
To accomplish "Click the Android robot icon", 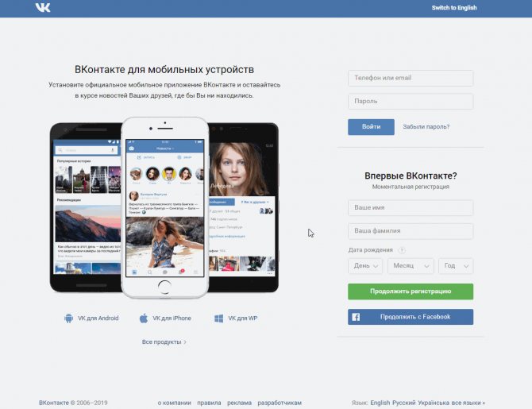I will point(68,318).
